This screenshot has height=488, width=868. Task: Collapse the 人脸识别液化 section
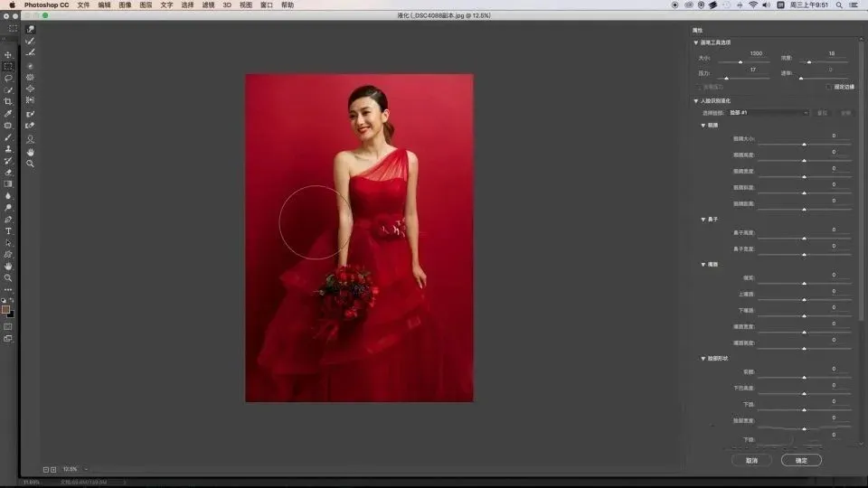(x=696, y=100)
